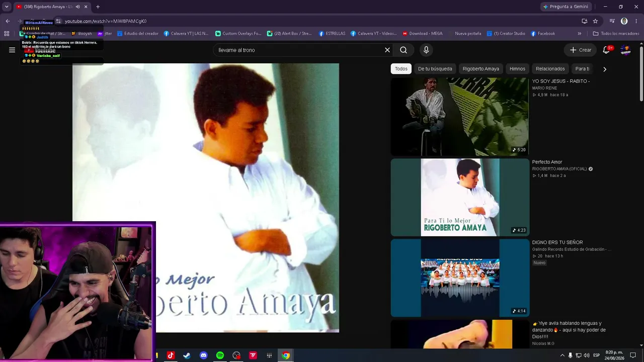The image size is (644, 362).
Task: Click the Yiye Avila video title text
Action: point(569,330)
